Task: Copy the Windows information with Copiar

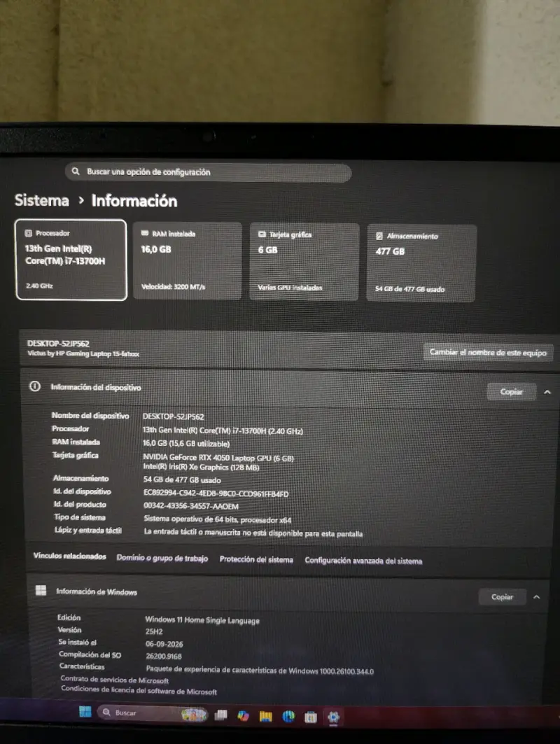Action: tap(502, 597)
